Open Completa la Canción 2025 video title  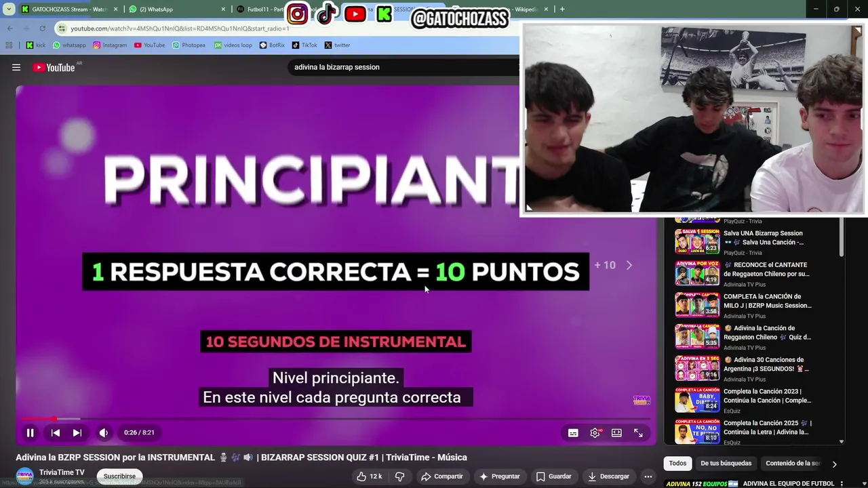pyautogui.click(x=767, y=428)
